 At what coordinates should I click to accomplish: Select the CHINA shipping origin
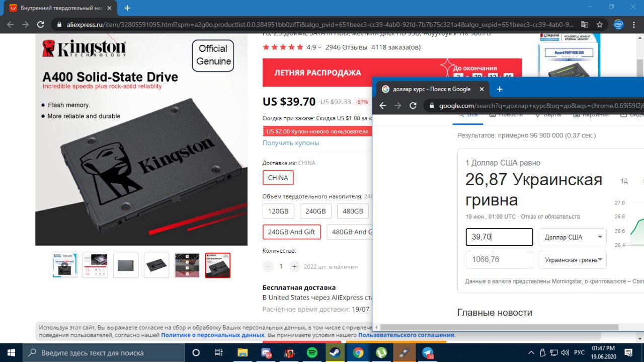(278, 178)
